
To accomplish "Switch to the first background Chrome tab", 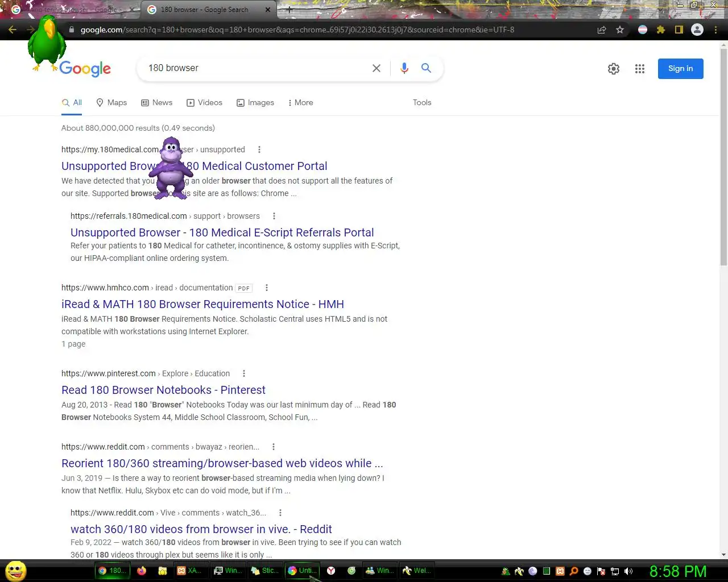I will click(71, 10).
